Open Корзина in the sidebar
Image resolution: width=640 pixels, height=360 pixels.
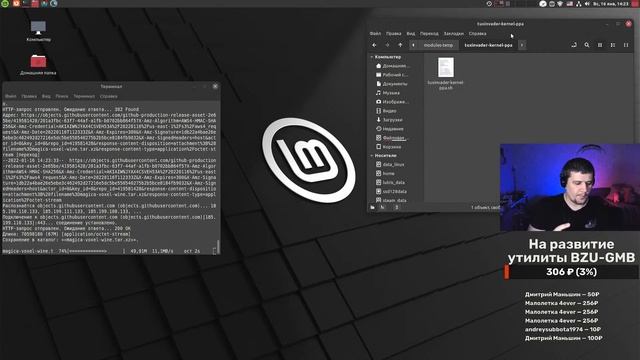pos(389,147)
